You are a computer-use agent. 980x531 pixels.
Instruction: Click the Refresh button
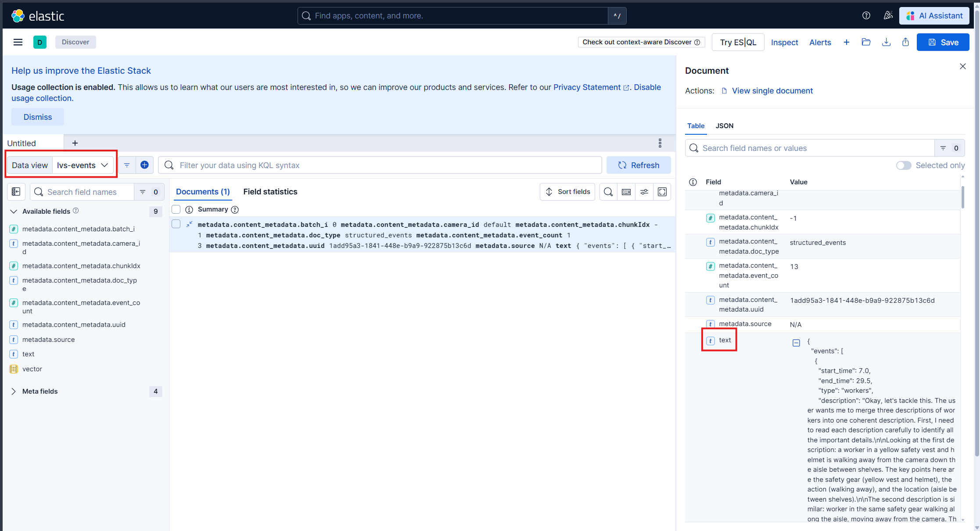639,165
